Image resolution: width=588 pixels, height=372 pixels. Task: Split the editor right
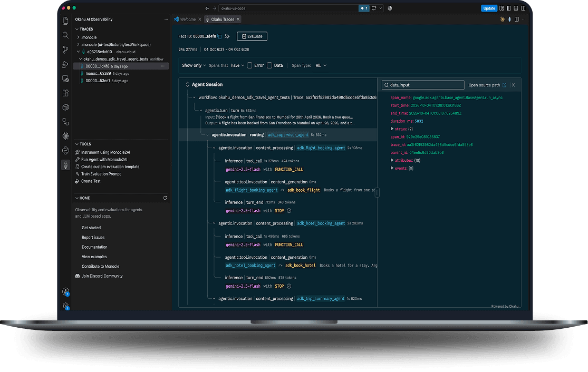pos(517,19)
